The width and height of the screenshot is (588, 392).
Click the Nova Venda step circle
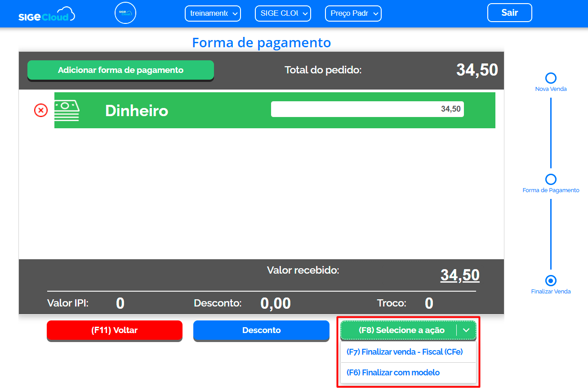point(551,78)
